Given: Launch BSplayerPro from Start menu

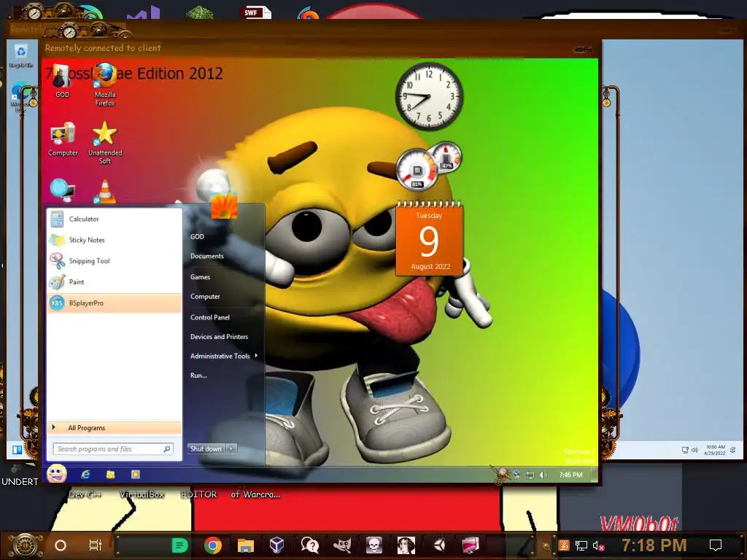Looking at the screenshot, I should 115,303.
